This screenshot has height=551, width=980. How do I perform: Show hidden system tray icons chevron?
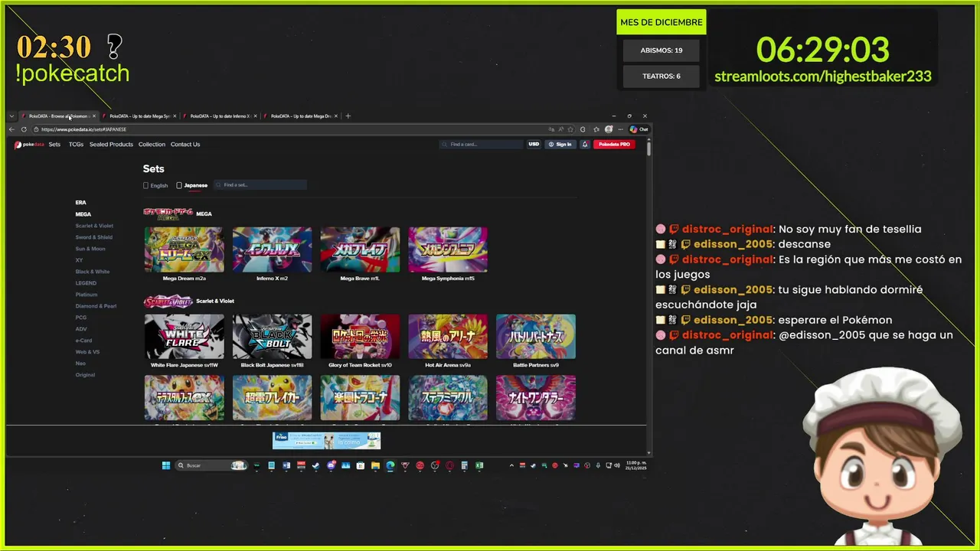(511, 465)
